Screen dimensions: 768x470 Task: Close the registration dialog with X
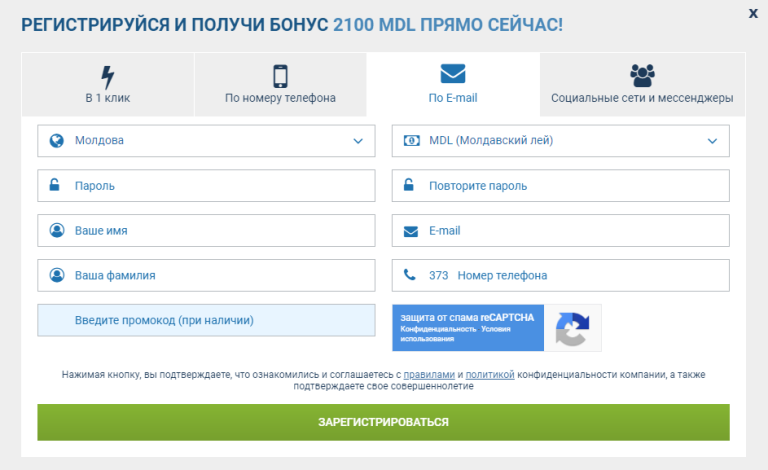pos(753,12)
